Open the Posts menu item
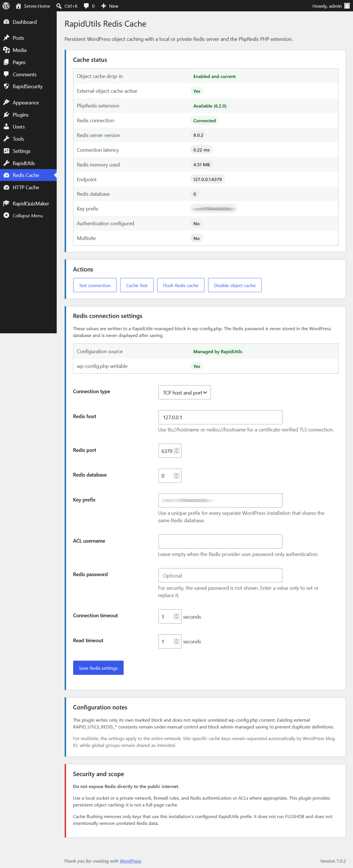This screenshot has height=868, width=353. [x=28, y=38]
